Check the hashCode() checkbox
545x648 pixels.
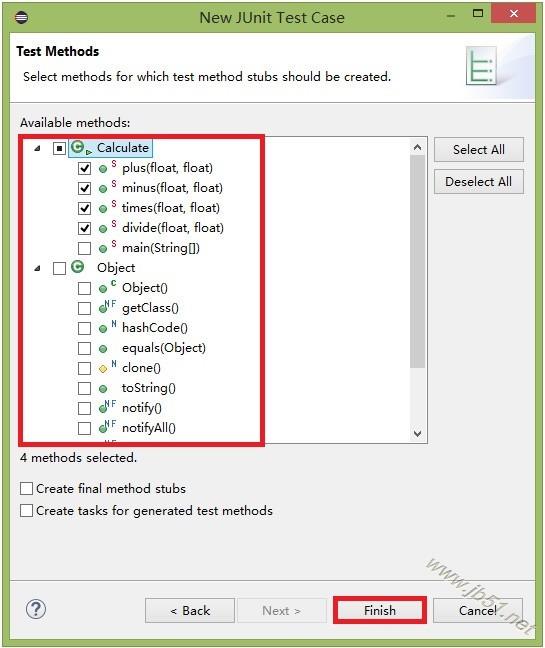point(84,328)
